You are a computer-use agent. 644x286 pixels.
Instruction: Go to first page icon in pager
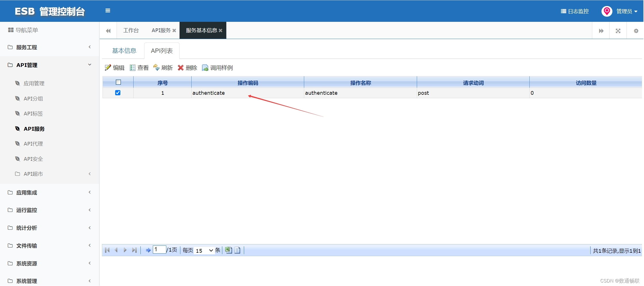click(107, 250)
